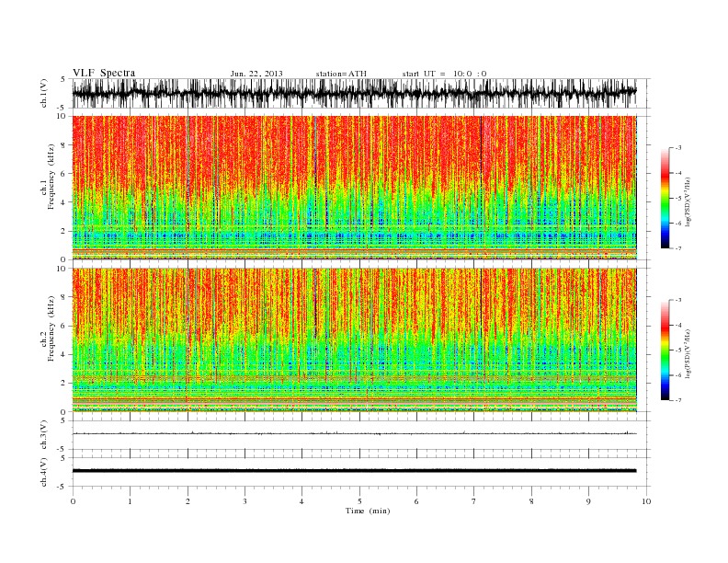This screenshot has height=563, width=728.
Task: Click the time axis tick label "2"
Action: (x=188, y=501)
